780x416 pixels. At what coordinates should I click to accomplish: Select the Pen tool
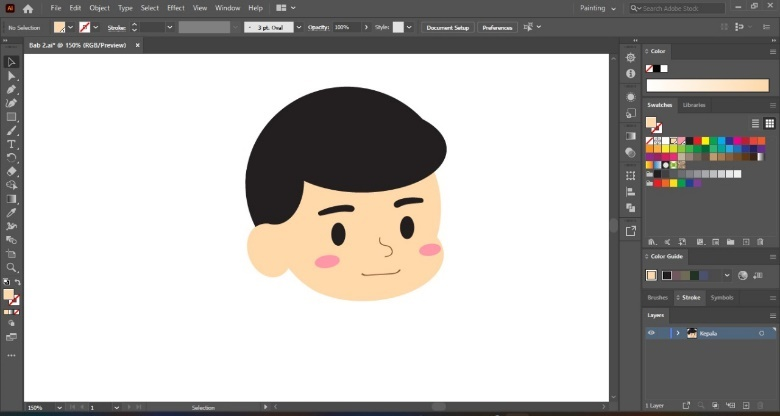coord(11,90)
